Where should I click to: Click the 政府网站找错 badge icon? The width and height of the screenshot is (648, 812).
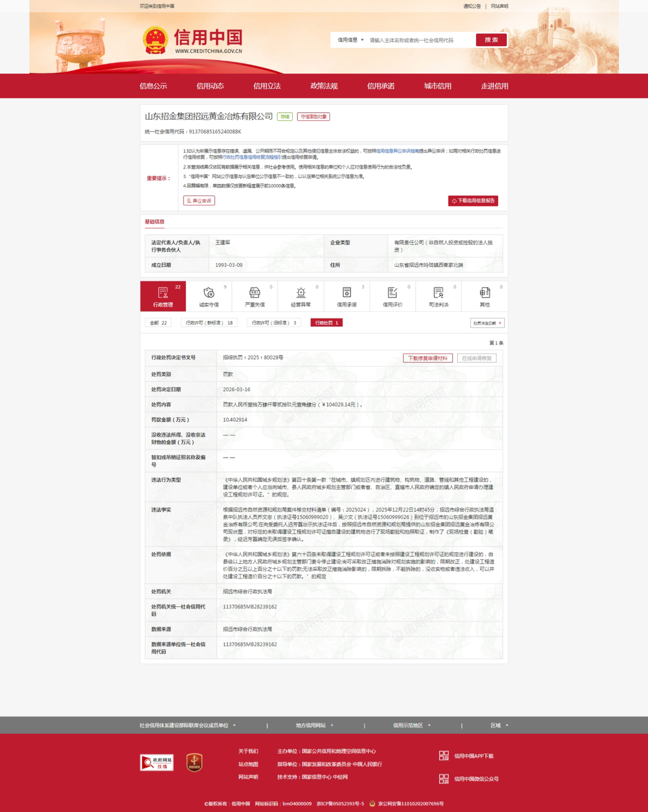pos(157,762)
